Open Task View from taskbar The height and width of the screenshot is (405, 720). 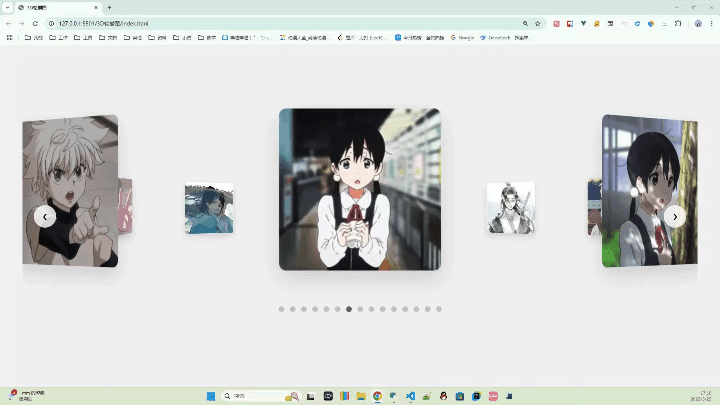pos(311,396)
